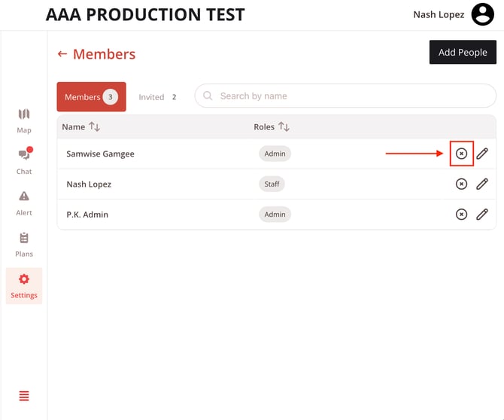Select the Settings gear icon

24,285
